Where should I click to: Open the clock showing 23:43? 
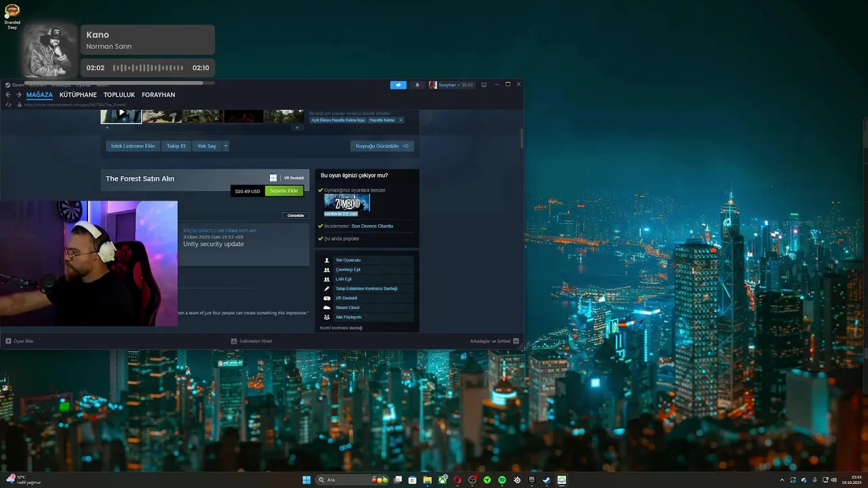pos(852,480)
